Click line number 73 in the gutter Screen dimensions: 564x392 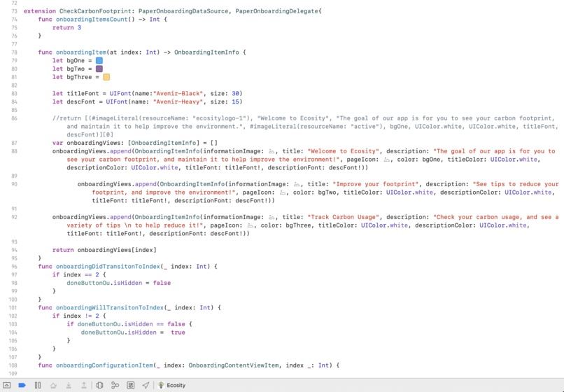coord(14,11)
